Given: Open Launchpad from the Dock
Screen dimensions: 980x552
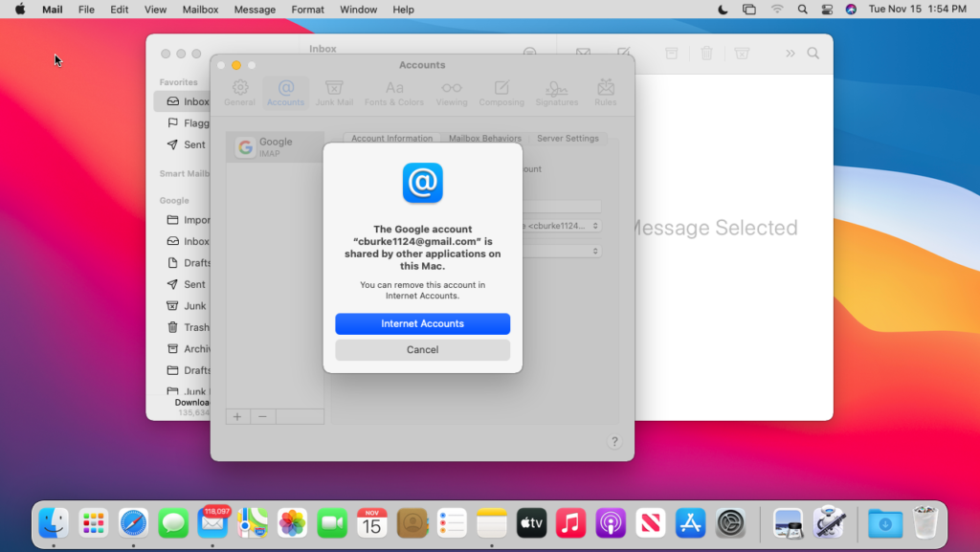Looking at the screenshot, I should coord(93,523).
